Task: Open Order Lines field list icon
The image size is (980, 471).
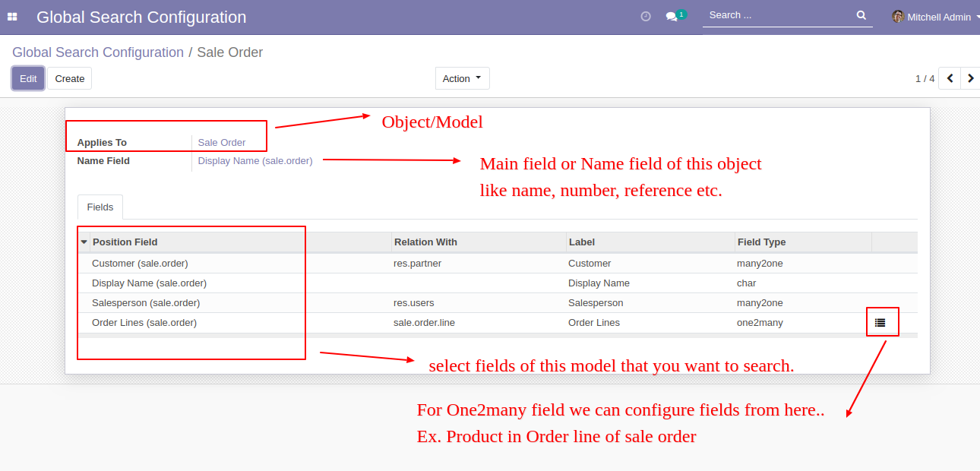Action: click(x=880, y=323)
